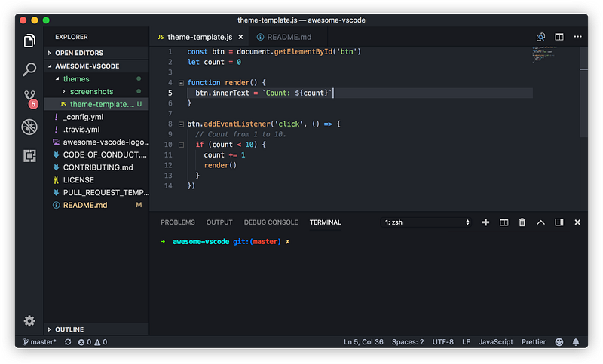
Task: Open the Debug view icon
Action: (x=29, y=127)
